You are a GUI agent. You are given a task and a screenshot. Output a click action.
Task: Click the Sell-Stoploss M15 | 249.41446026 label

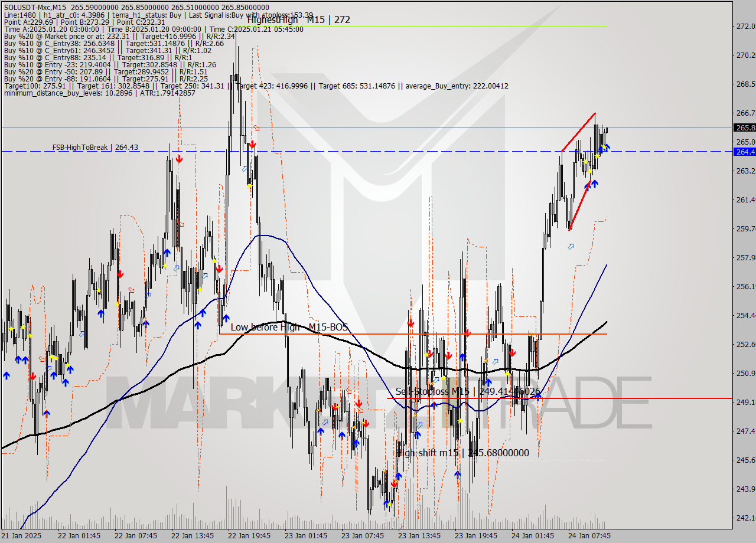(x=468, y=391)
